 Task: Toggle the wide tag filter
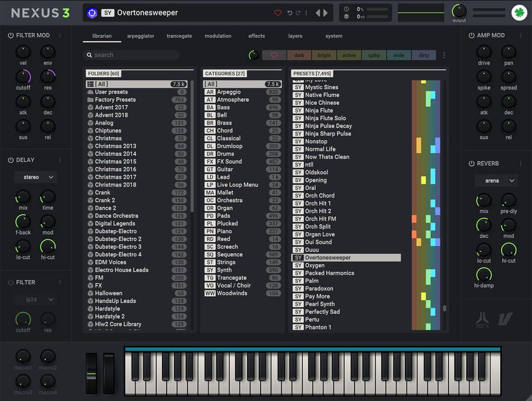click(399, 55)
